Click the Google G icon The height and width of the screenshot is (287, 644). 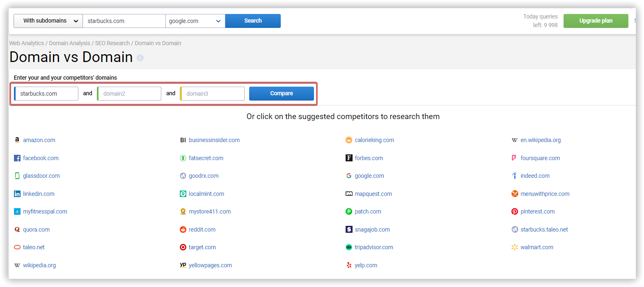pos(349,176)
